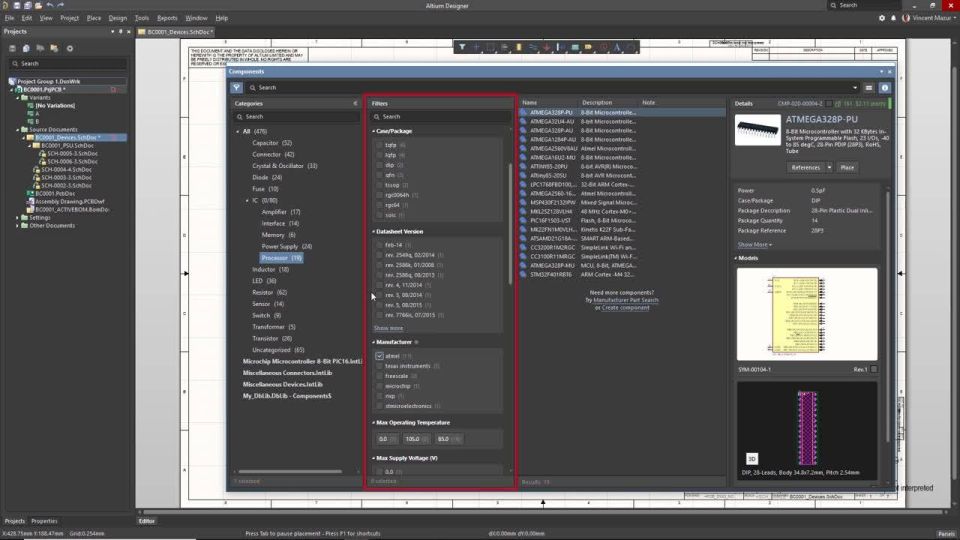Click the save all icon in the title bar
The width and height of the screenshot is (960, 540).
[28, 6]
